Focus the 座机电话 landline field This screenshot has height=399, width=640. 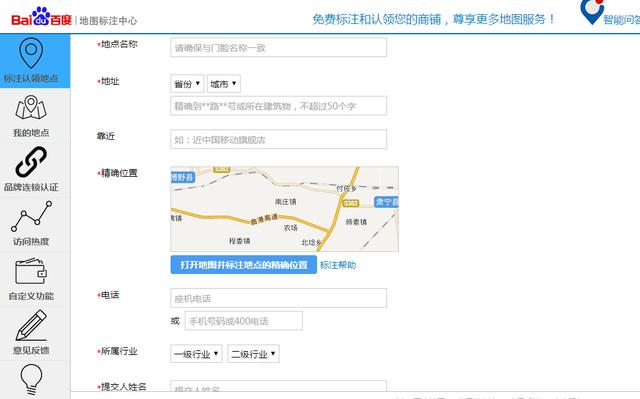click(x=278, y=298)
